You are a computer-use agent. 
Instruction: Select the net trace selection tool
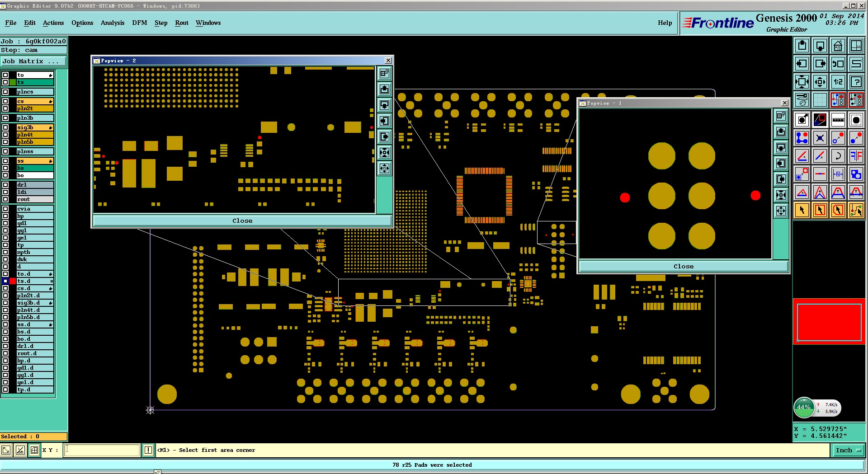coord(856,210)
